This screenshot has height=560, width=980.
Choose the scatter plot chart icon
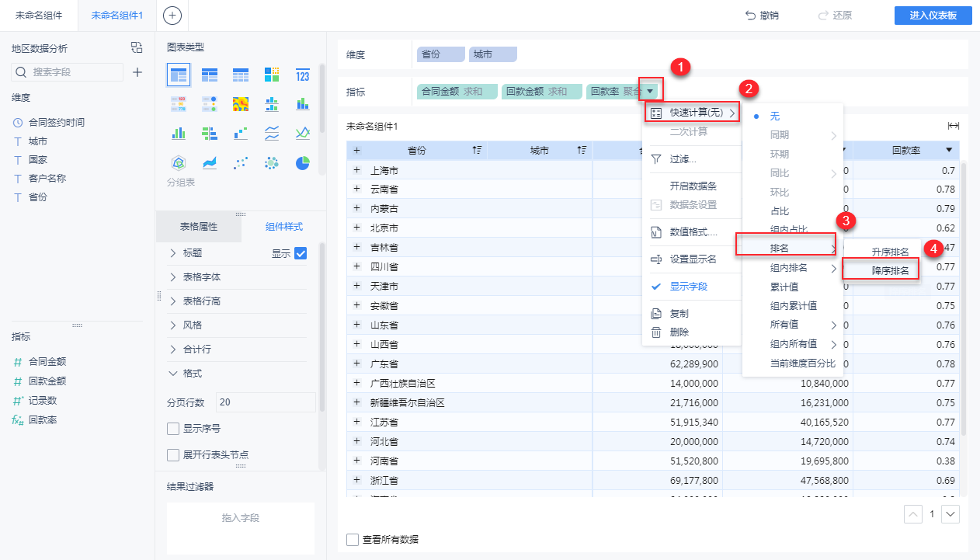(x=241, y=162)
